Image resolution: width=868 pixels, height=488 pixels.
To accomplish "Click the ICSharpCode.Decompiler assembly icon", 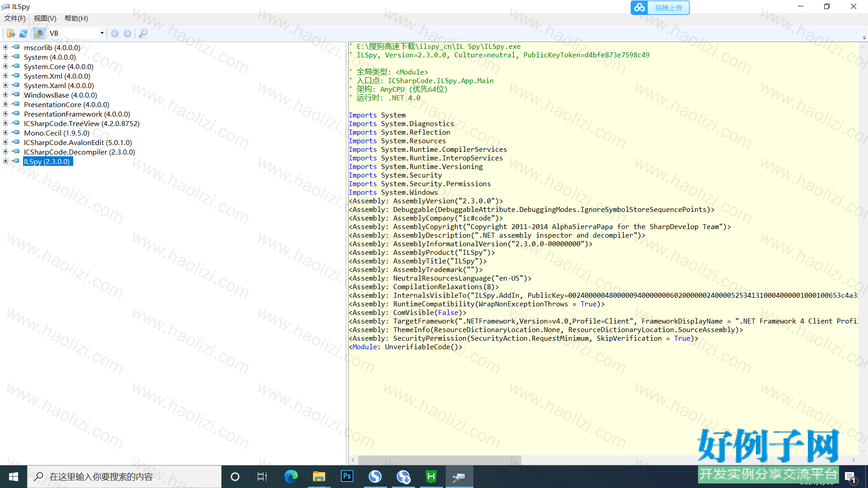I will point(16,151).
